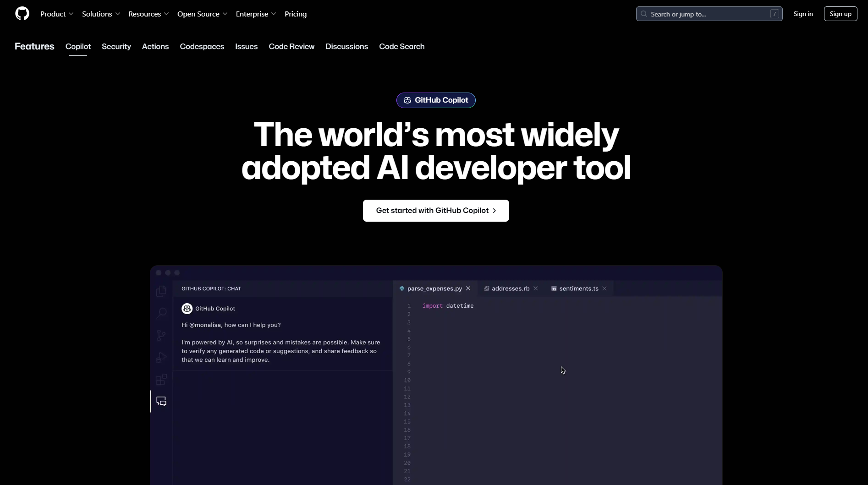
Task: Click the GitHub Copilot badge pill
Action: (436, 100)
